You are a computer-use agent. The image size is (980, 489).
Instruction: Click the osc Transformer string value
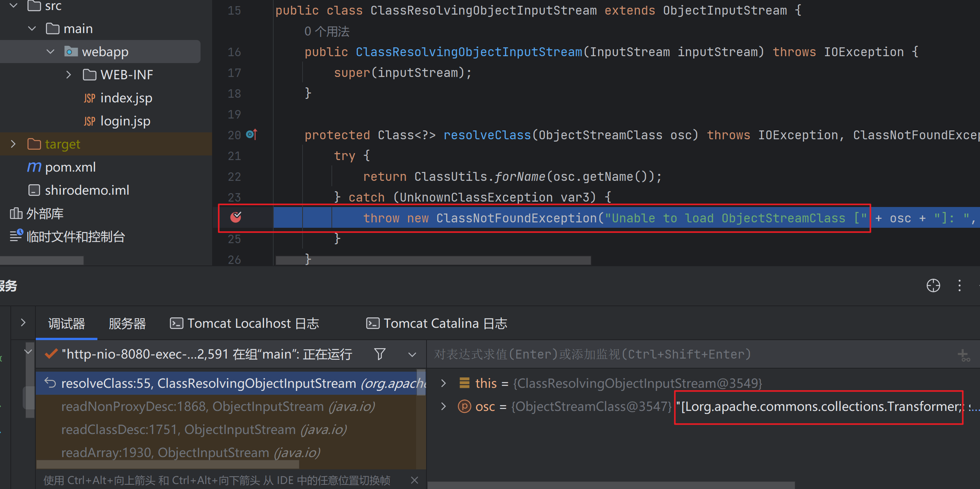pos(820,406)
